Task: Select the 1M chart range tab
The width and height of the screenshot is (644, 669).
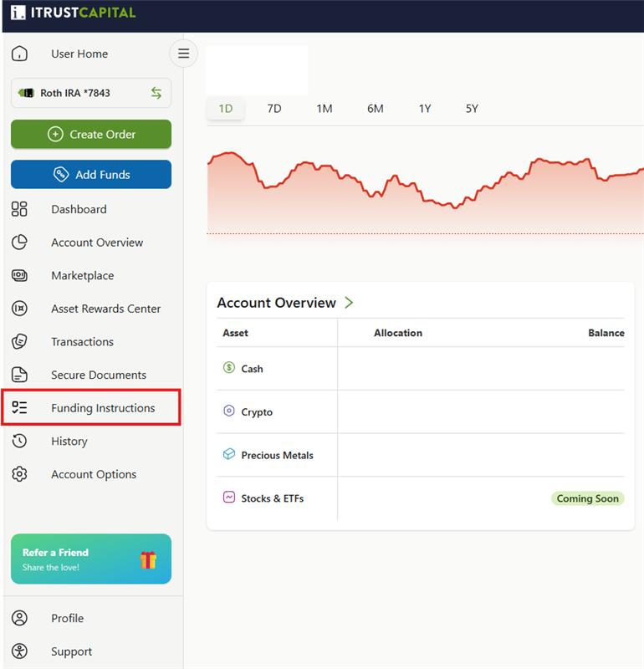Action: tap(325, 109)
